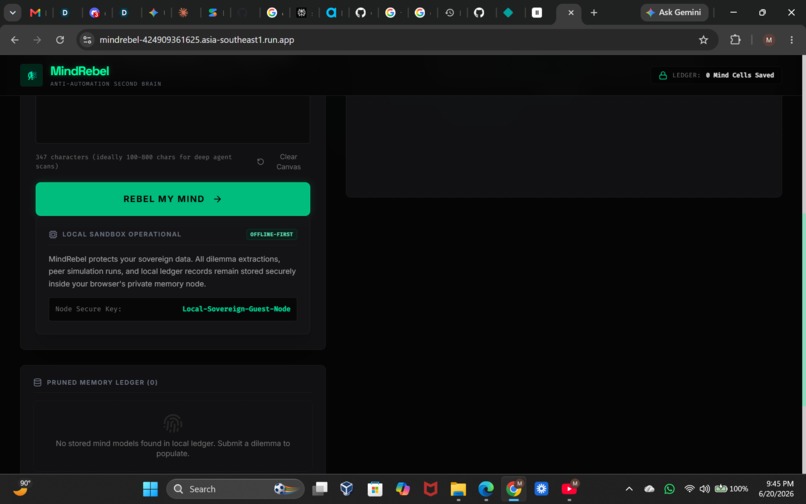
Task: Open a new browser tab
Action: pyautogui.click(x=594, y=12)
